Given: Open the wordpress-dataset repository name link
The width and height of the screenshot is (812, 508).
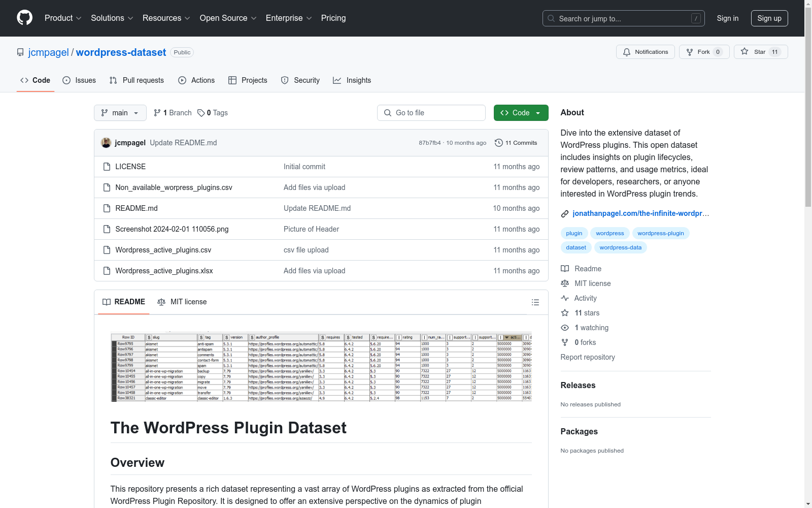Looking at the screenshot, I should [x=121, y=52].
